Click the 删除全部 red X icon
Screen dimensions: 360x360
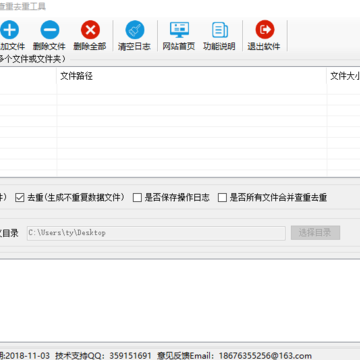coord(90,30)
